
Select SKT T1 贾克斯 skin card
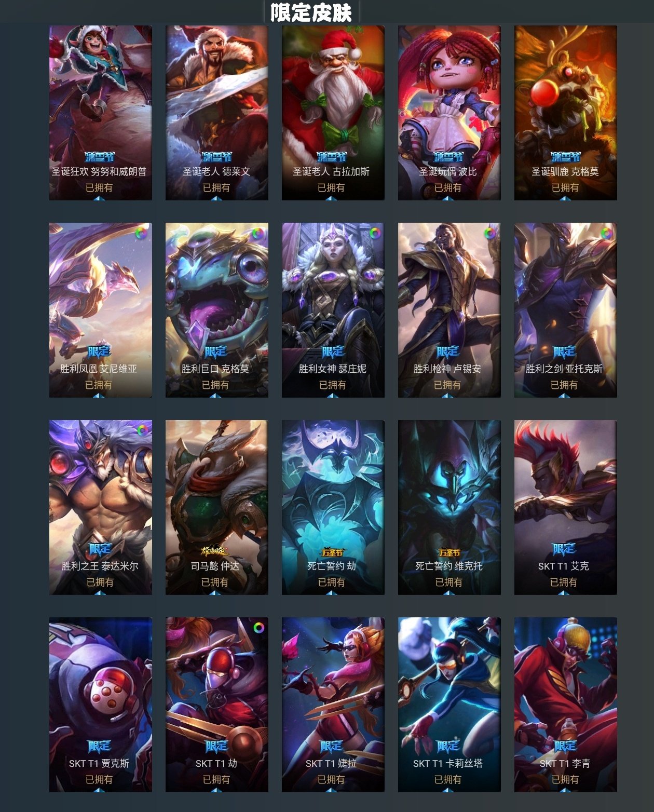[x=101, y=705]
